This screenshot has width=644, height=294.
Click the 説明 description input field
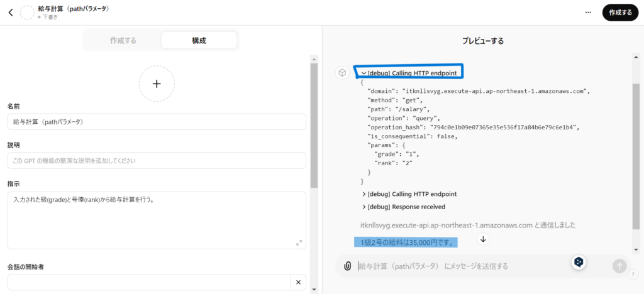point(157,161)
